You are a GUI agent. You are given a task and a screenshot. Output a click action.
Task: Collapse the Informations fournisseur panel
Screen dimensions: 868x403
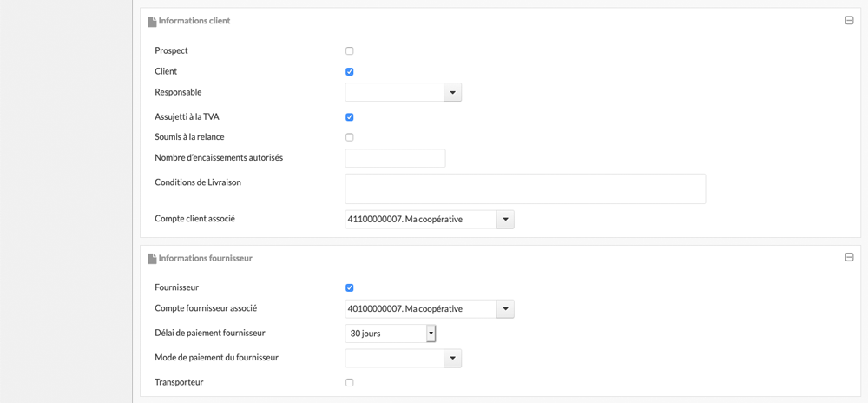coord(849,257)
